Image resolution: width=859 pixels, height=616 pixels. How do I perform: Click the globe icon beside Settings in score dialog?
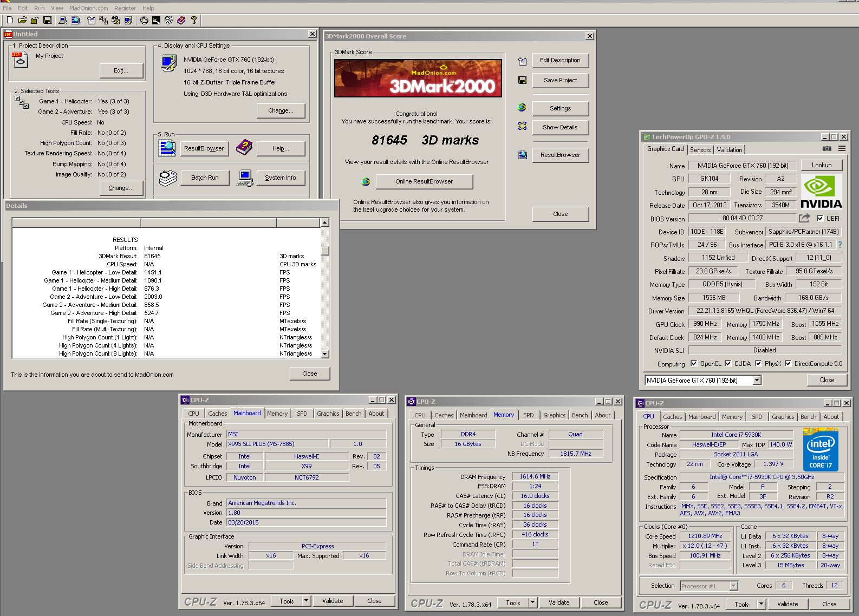[x=522, y=107]
